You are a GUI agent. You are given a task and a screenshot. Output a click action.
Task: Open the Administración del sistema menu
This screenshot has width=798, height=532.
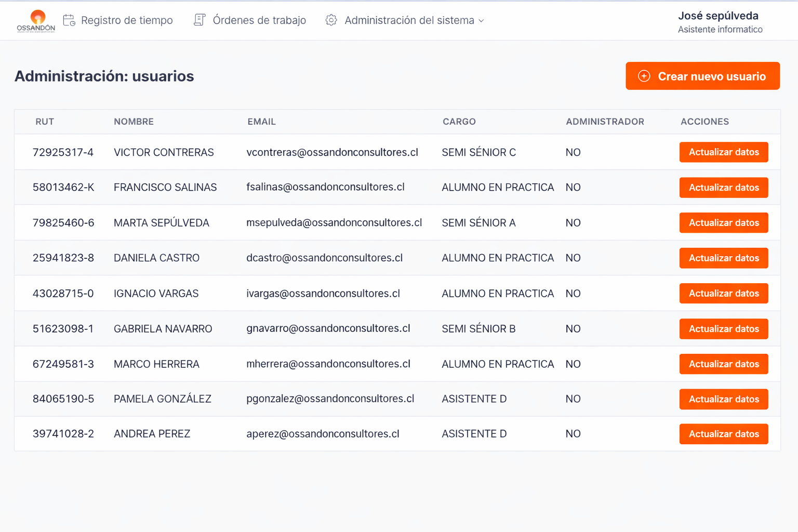[405, 20]
